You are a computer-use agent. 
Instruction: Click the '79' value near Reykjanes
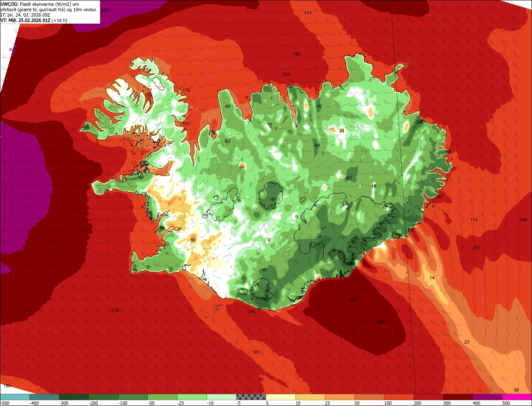134,271
